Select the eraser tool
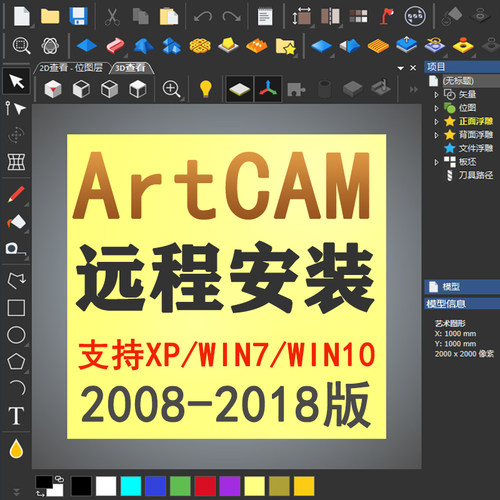Viewport: 500px width, 500px height. point(16,222)
